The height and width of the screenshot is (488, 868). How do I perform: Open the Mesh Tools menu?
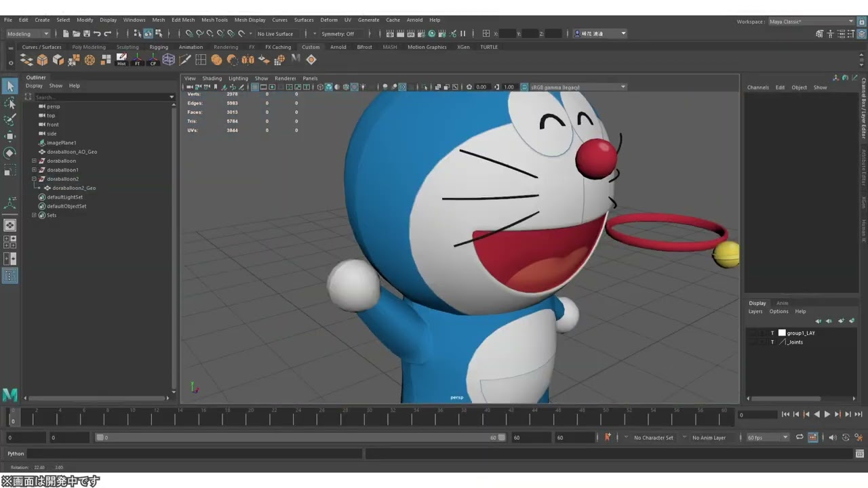pyautogui.click(x=214, y=20)
